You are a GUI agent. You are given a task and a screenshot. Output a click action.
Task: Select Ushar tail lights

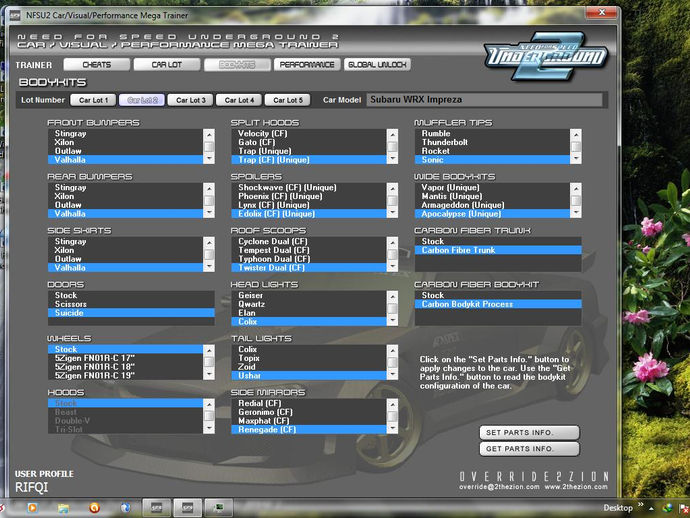click(x=309, y=375)
